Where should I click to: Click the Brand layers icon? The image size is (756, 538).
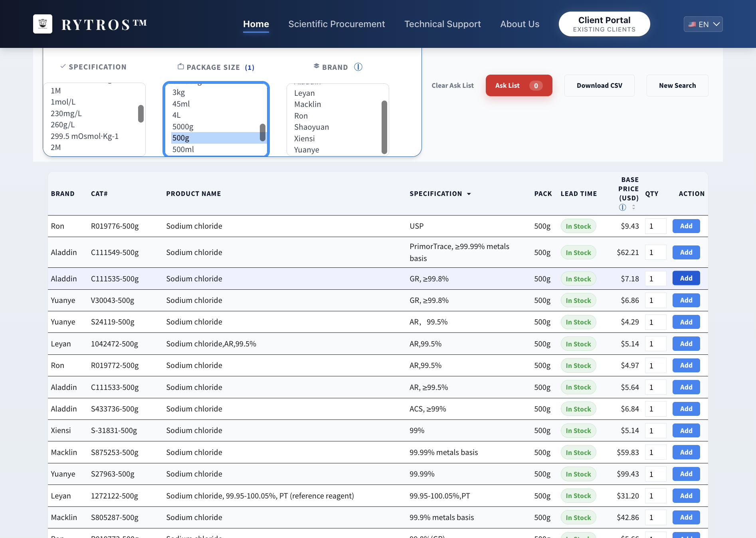pos(317,66)
